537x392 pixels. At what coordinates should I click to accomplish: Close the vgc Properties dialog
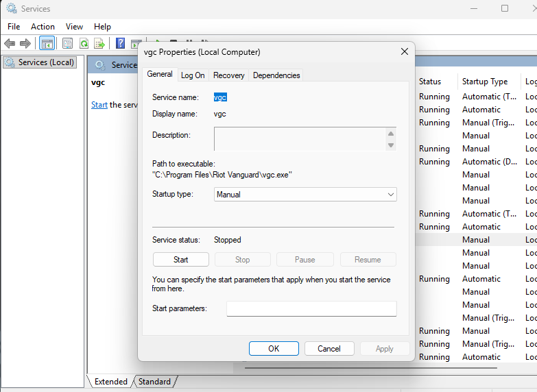(x=405, y=51)
